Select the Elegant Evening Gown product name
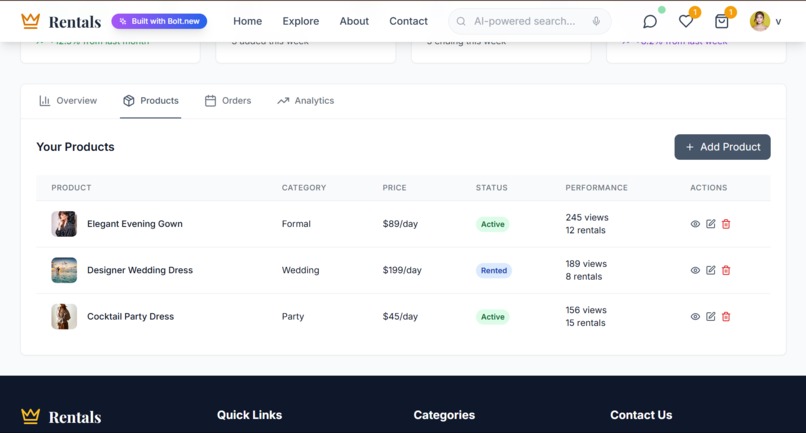 (x=135, y=224)
